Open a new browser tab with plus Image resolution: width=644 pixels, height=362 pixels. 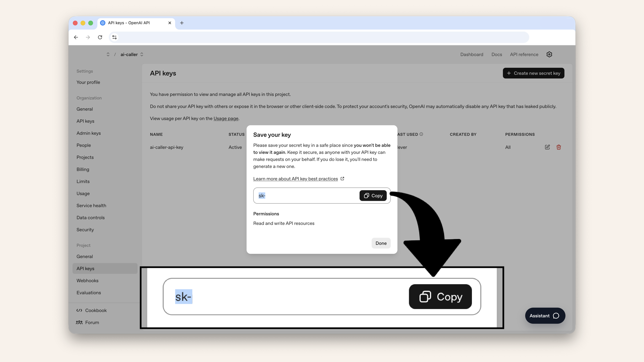coord(182,23)
